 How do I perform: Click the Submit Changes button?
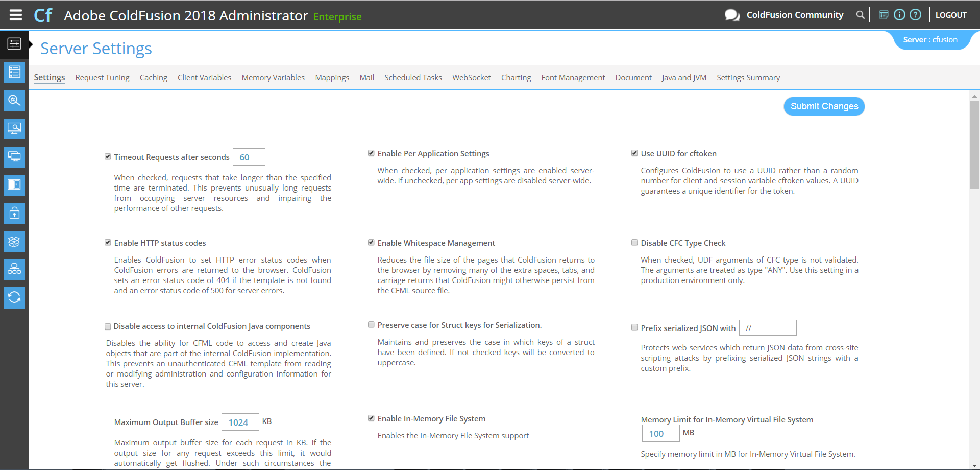click(824, 106)
